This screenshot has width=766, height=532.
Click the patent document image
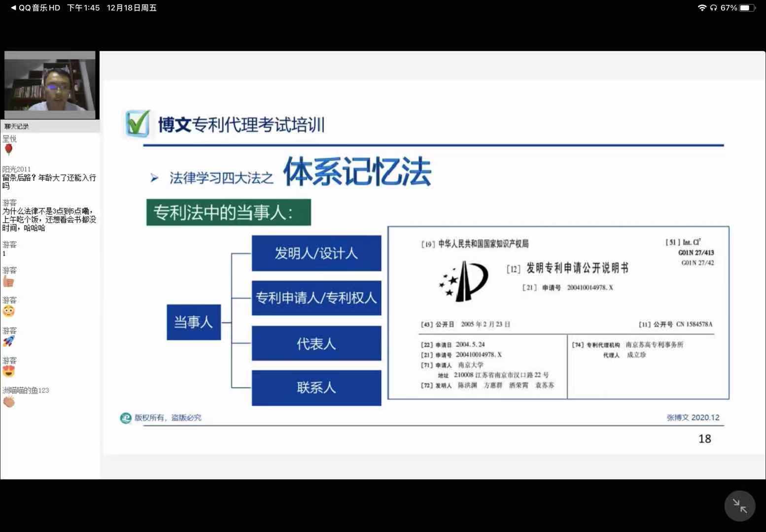point(558,313)
